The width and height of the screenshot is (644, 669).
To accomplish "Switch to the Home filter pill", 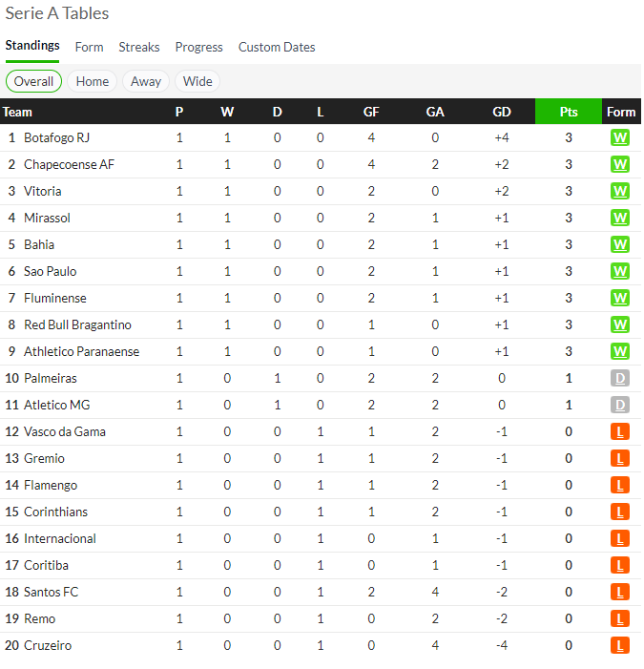I will pos(93,81).
